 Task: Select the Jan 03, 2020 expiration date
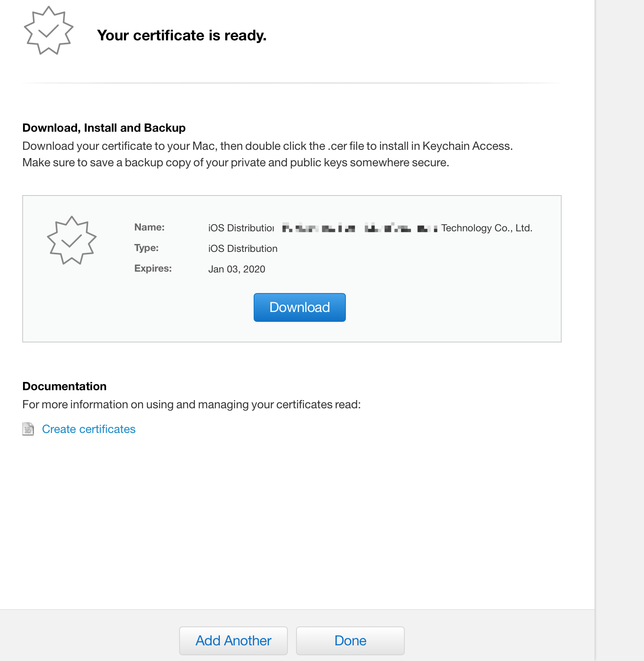click(236, 269)
